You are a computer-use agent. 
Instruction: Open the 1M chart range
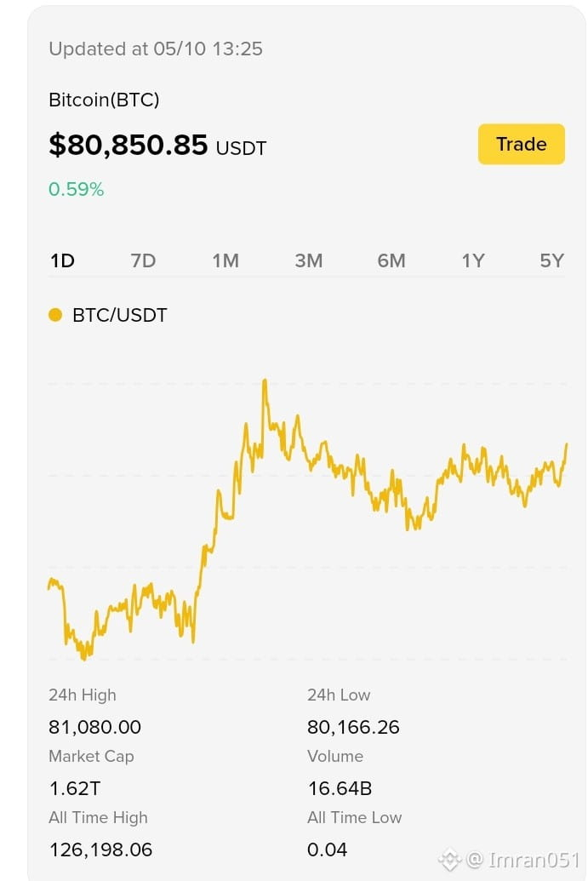(x=225, y=260)
